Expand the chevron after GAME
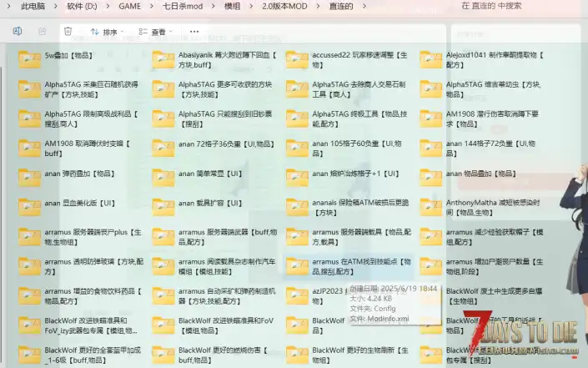 [152, 7]
